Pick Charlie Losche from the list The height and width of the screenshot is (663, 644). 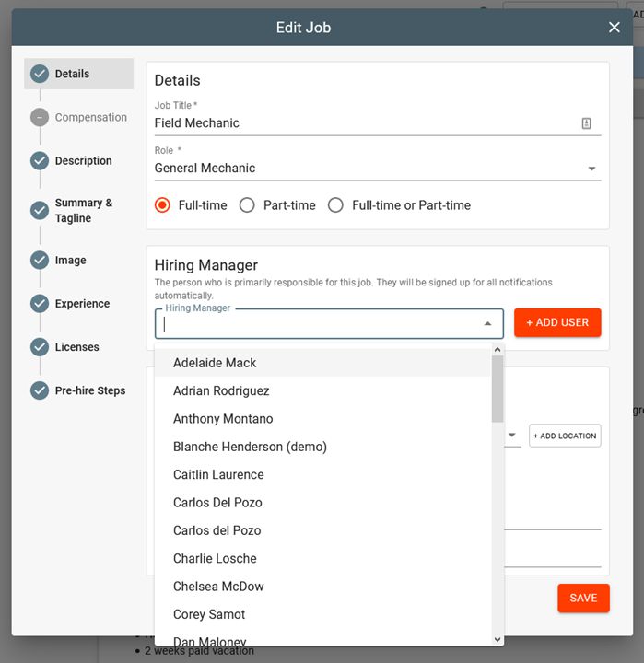tap(322, 558)
